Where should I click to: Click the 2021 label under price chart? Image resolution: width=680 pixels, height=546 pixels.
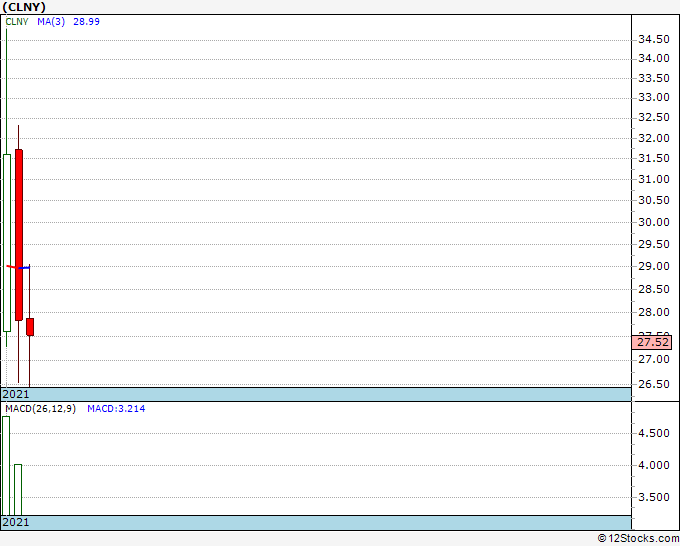coord(16,394)
